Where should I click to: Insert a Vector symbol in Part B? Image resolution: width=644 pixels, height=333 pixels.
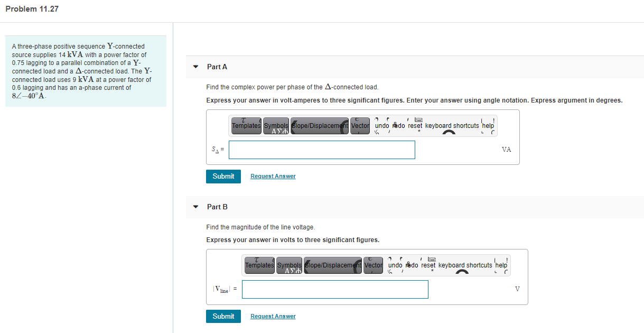(x=373, y=265)
